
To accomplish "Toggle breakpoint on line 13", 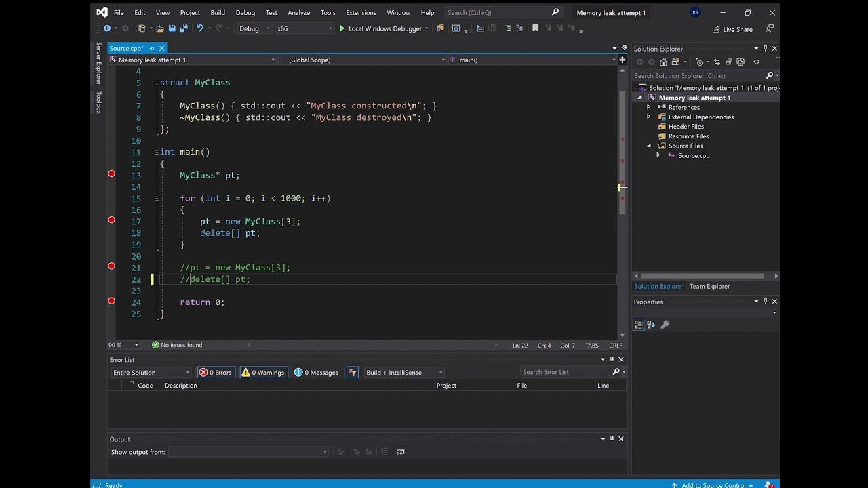I will pyautogui.click(x=112, y=174).
